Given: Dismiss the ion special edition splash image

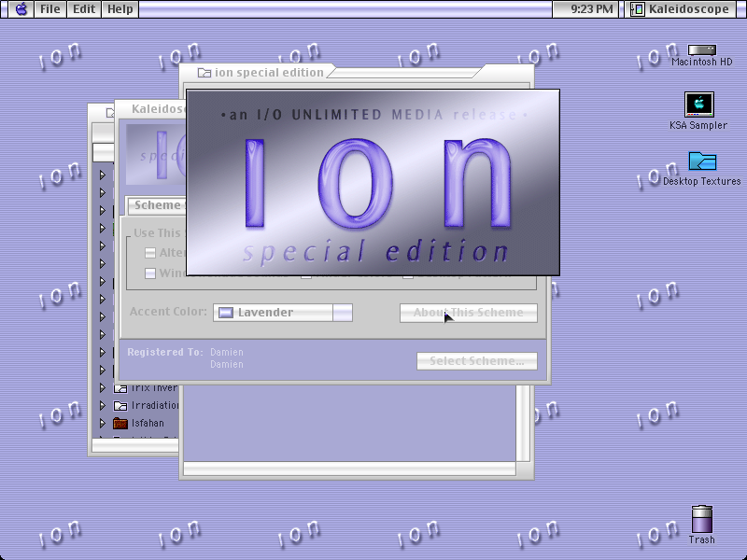Looking at the screenshot, I should tap(373, 182).
